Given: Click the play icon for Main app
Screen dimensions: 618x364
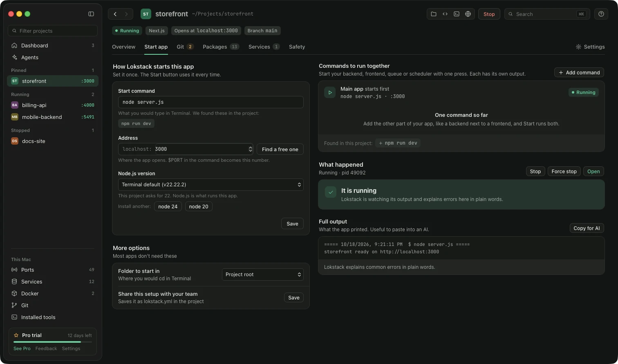Looking at the screenshot, I should (330, 92).
